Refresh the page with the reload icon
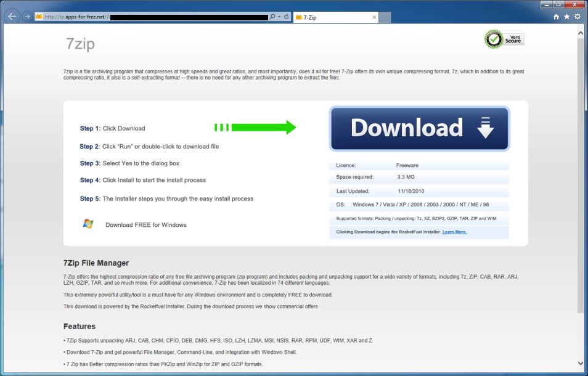The height and width of the screenshot is (376, 588). pos(287,17)
